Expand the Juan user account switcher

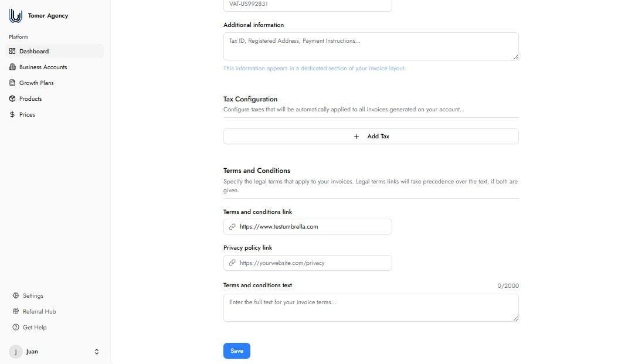(97, 352)
